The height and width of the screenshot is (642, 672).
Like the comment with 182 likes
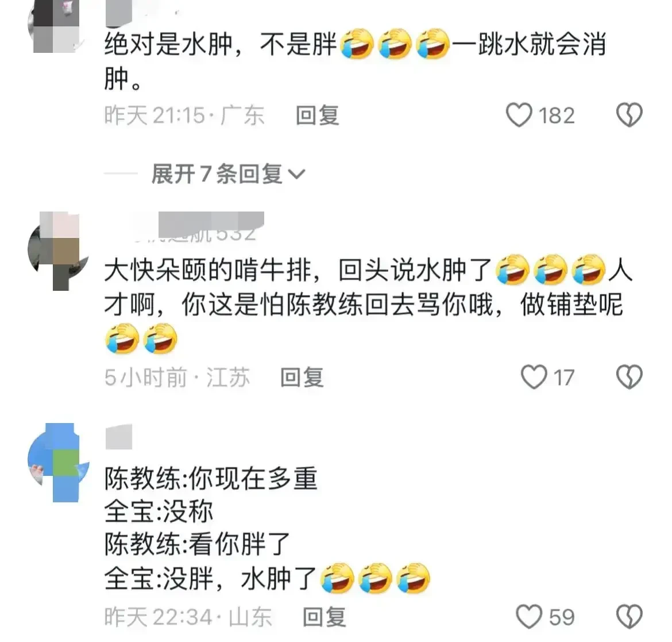tap(519, 116)
